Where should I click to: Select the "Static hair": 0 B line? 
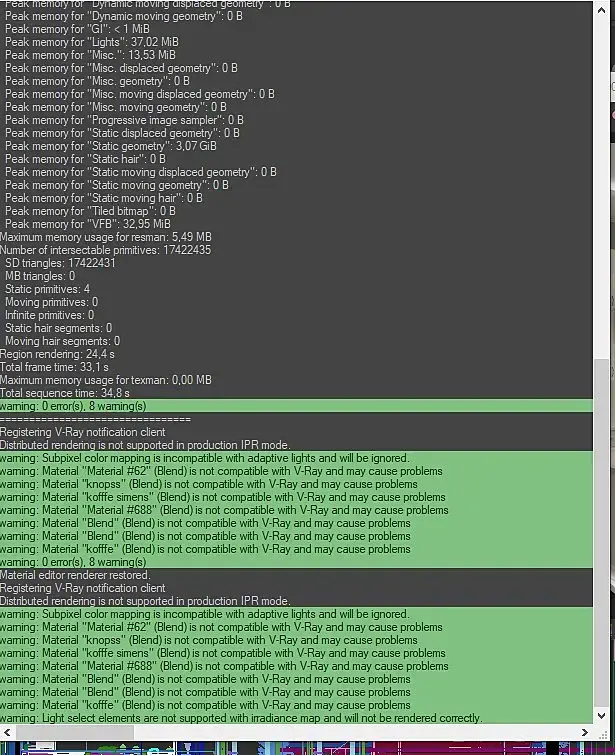click(x=85, y=159)
